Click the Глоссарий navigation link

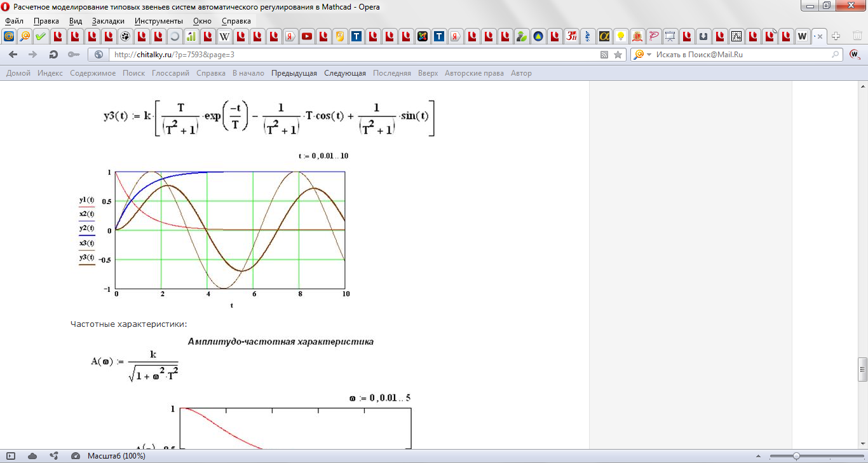point(170,73)
